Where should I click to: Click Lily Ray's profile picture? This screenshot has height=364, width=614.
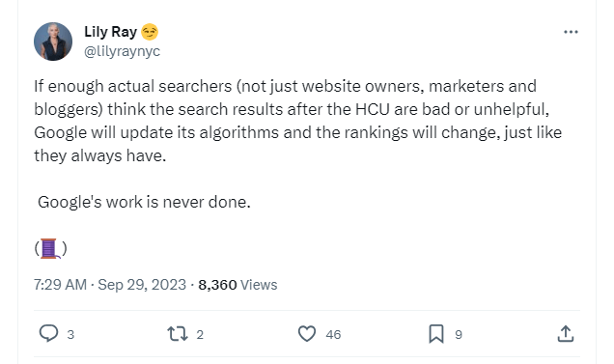53,42
